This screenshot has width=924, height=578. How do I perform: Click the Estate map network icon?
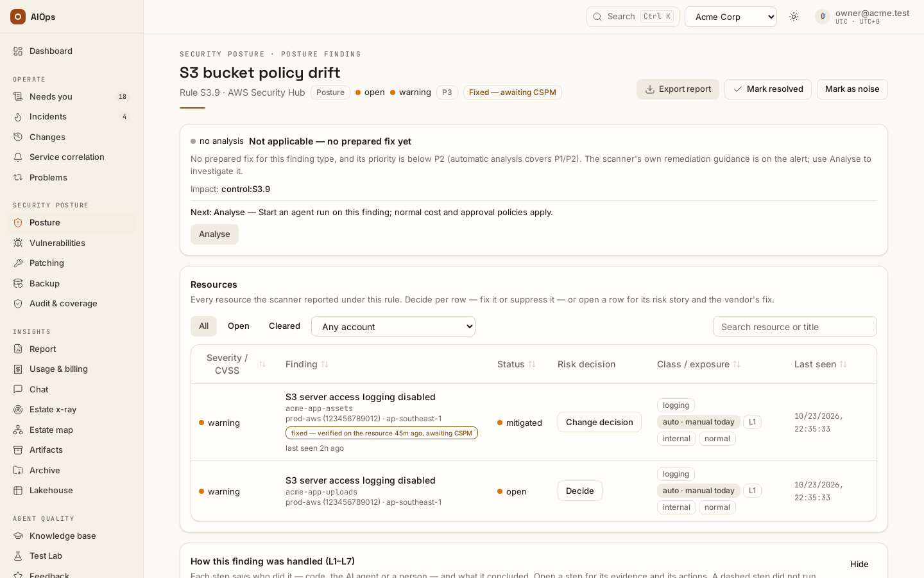(18, 430)
